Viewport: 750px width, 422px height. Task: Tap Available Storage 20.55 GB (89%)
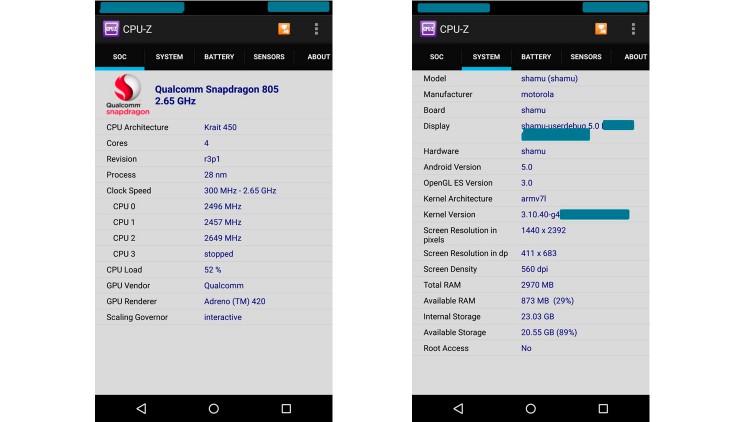click(x=549, y=332)
